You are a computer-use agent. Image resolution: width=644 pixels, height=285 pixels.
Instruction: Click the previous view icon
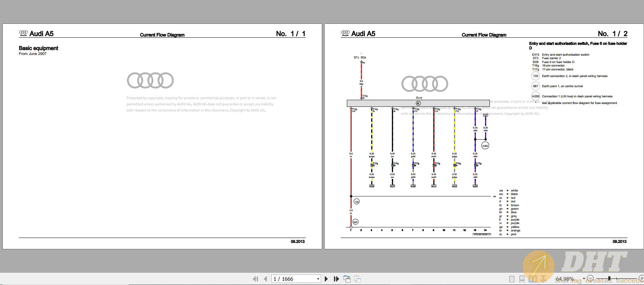pyautogui.click(x=347, y=279)
